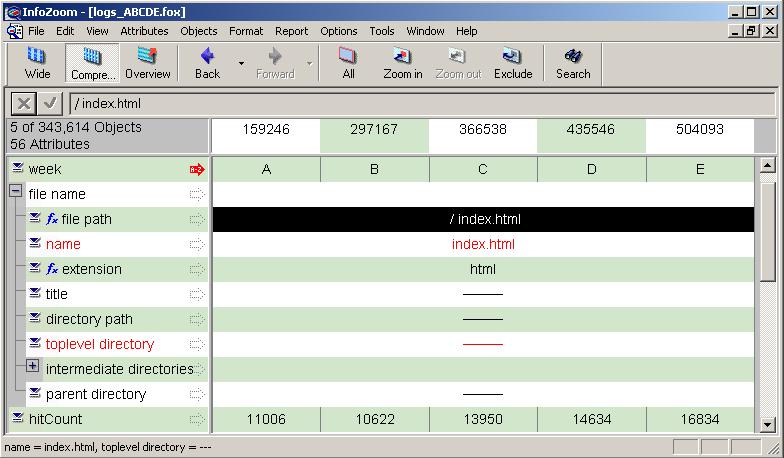Open the Overview display
The height and width of the screenshot is (458, 784).
(x=147, y=62)
